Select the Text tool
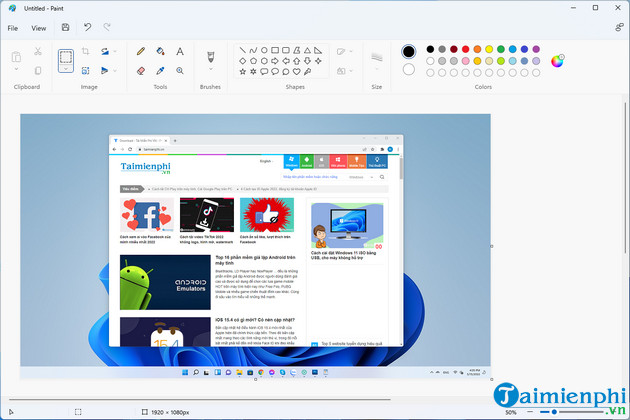The width and height of the screenshot is (630, 420). tap(180, 51)
